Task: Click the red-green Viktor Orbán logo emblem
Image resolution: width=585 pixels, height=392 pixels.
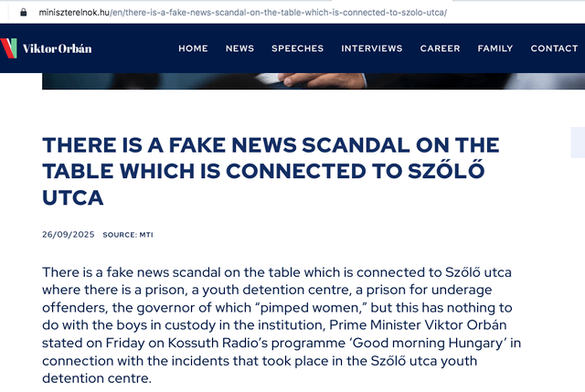Action: [x=8, y=48]
